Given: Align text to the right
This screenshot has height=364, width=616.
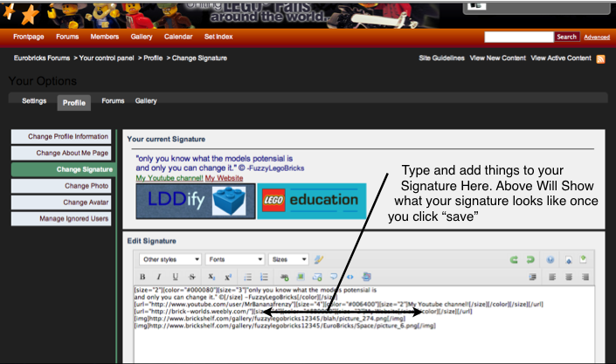Looking at the screenshot, I should (585, 278).
